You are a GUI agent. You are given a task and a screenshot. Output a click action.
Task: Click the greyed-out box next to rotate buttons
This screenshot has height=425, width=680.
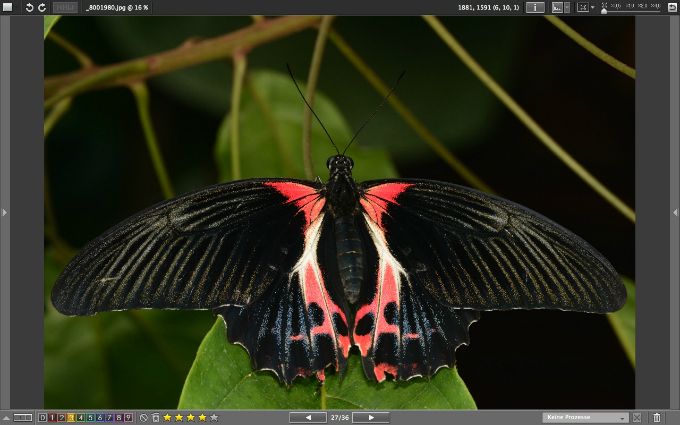point(65,7)
